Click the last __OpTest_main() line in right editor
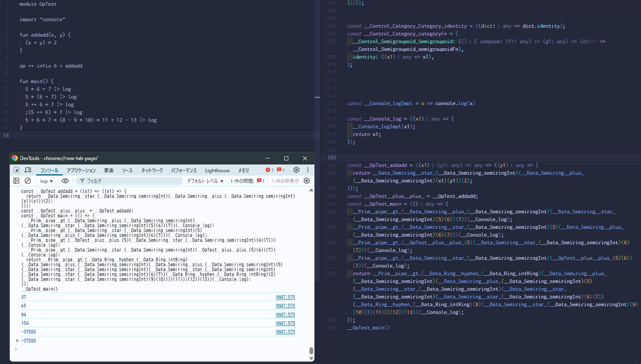The image size is (641, 364). click(368, 327)
